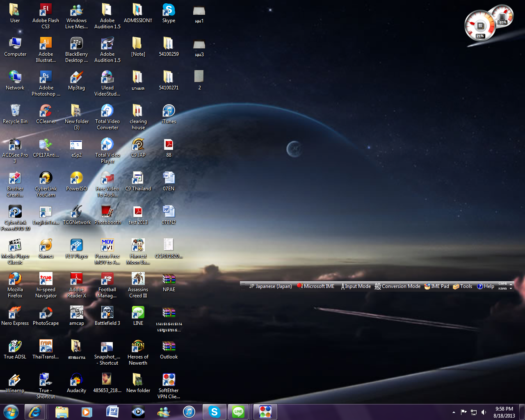
Task: Select the Mp3tag desktop shortcut
Action: 76,80
